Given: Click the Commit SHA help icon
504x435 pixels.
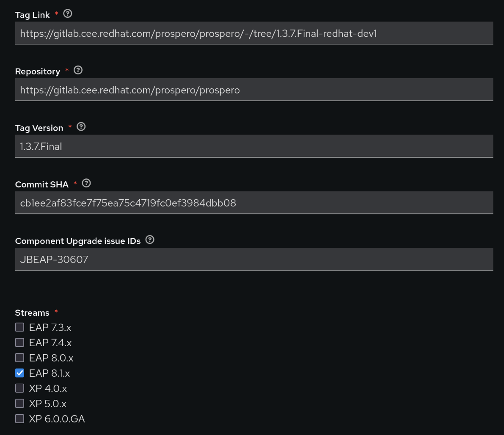Looking at the screenshot, I should pyautogui.click(x=86, y=183).
